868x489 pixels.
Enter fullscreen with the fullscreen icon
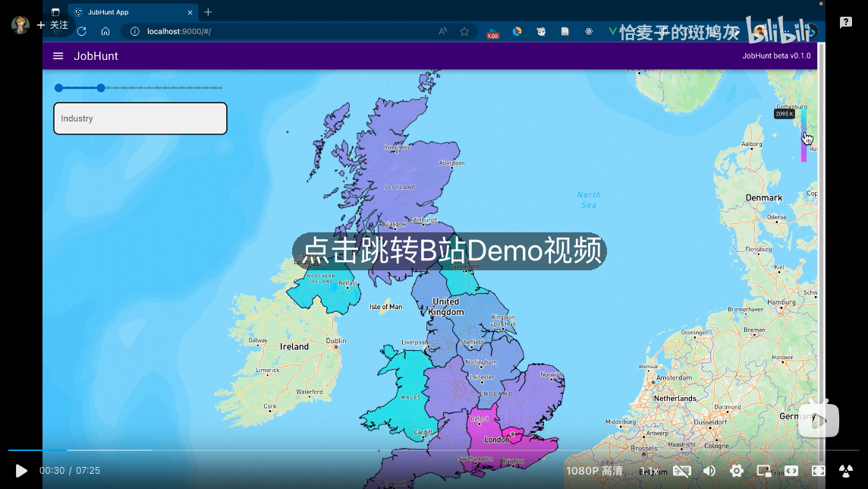click(x=818, y=471)
